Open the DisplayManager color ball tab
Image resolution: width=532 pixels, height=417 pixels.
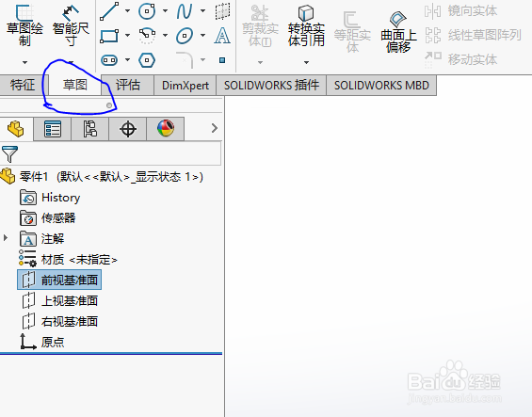tap(166, 129)
